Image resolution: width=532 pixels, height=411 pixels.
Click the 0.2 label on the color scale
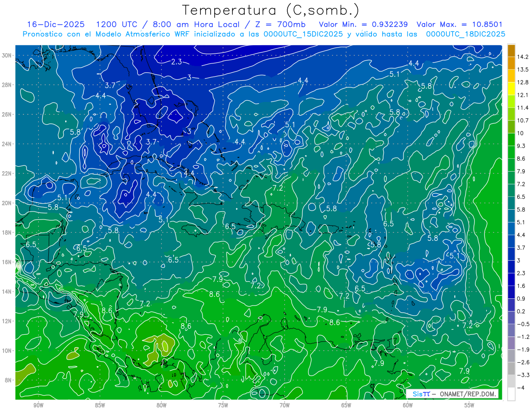tap(521, 311)
